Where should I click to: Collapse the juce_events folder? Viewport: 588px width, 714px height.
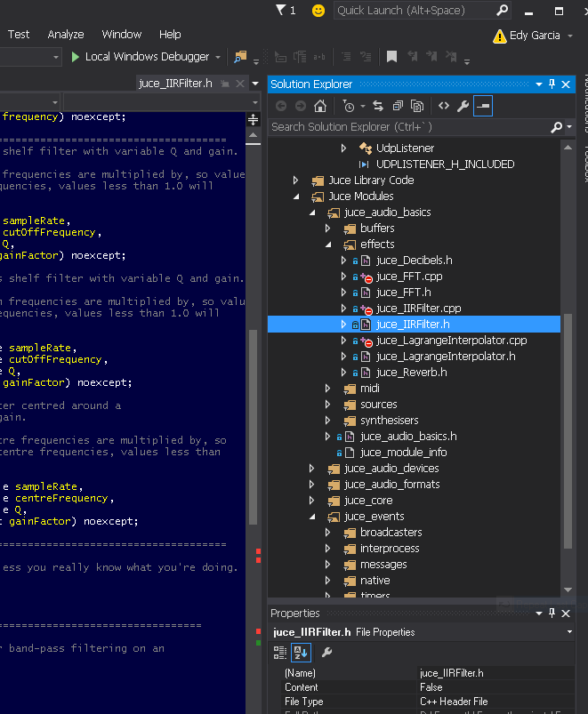tap(312, 517)
